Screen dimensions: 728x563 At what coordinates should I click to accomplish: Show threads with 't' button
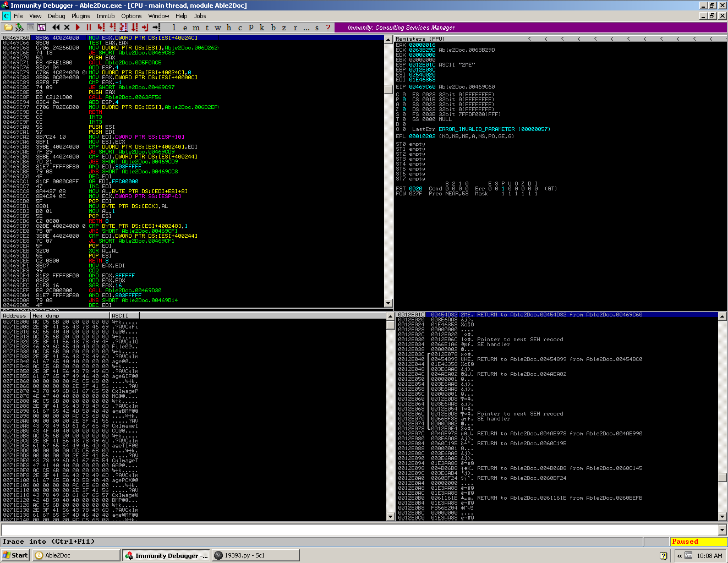coord(207,27)
